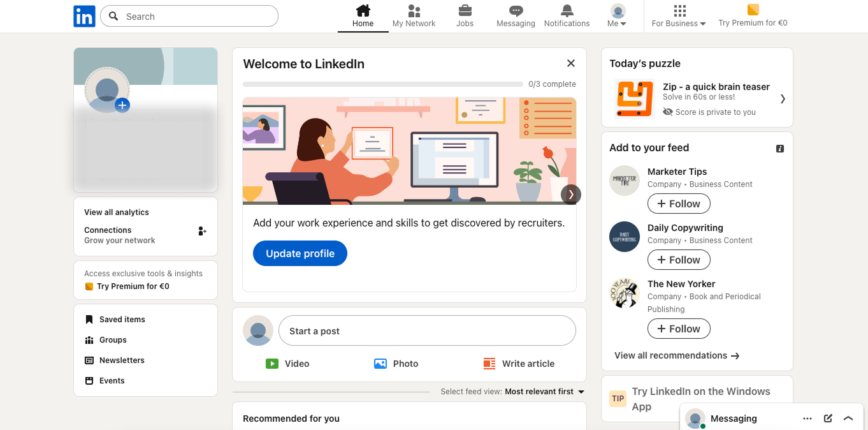Screen dimensions: 868x430
Task: Open Messaging bar three-dots options
Action: (x=807, y=419)
